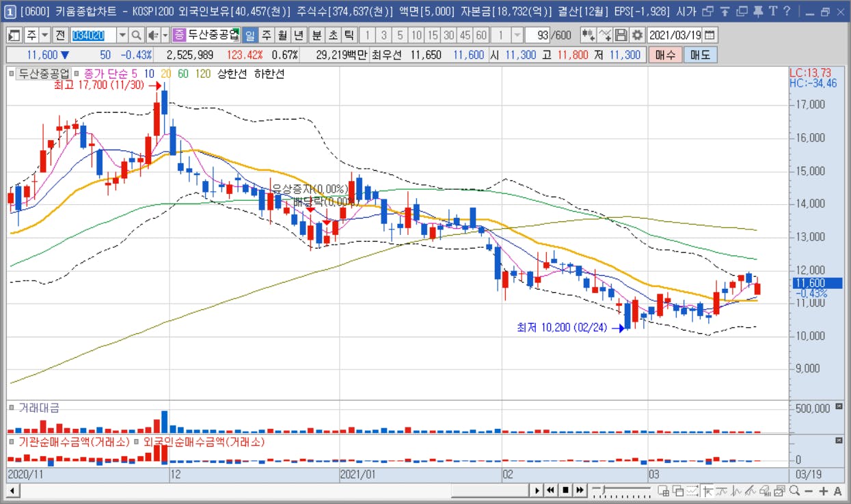This screenshot has height=504, width=851.
Task: Click the zoom magnifier icon in bottom toolbar
Action: tap(795, 490)
